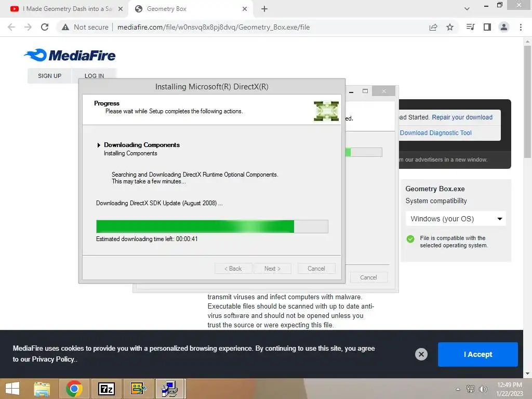Click LOG IN on MediaFire
The width and height of the screenshot is (532, 399).
94,76
